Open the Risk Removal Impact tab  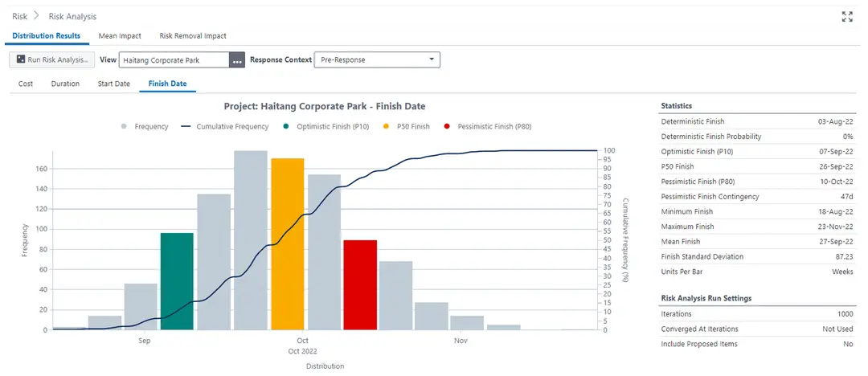193,36
